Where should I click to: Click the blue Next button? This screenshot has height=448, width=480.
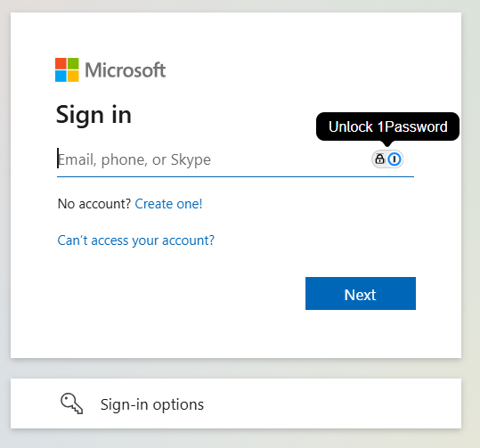pyautogui.click(x=361, y=293)
